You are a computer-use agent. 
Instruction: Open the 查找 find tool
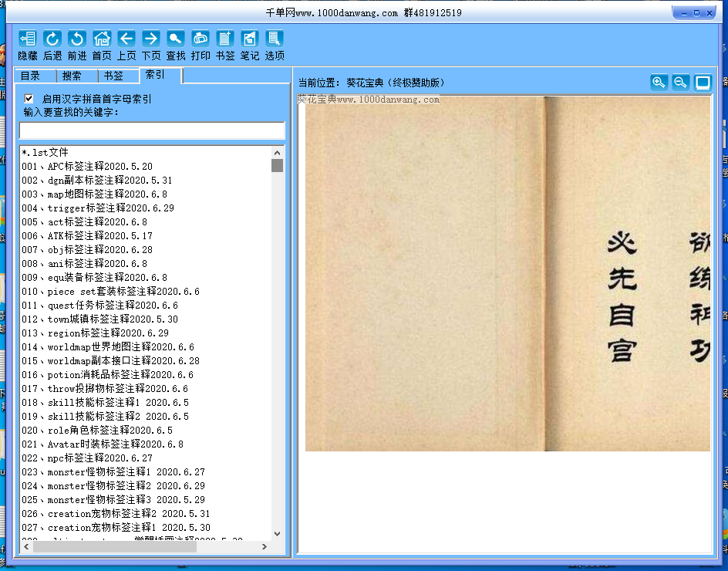coord(176,39)
